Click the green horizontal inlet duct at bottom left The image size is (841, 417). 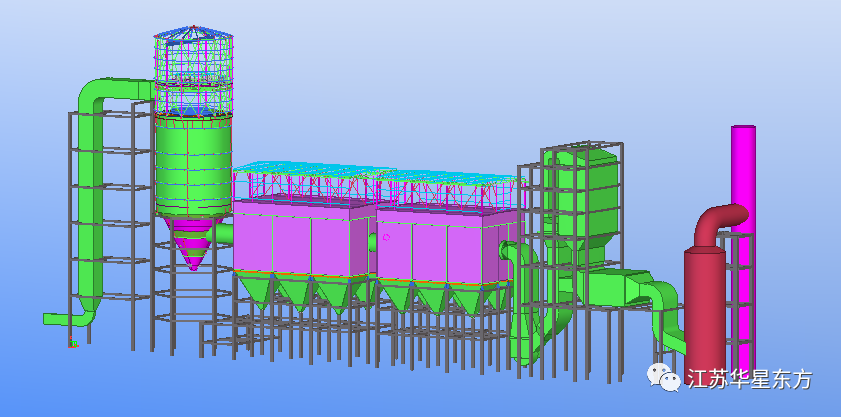coord(60,319)
